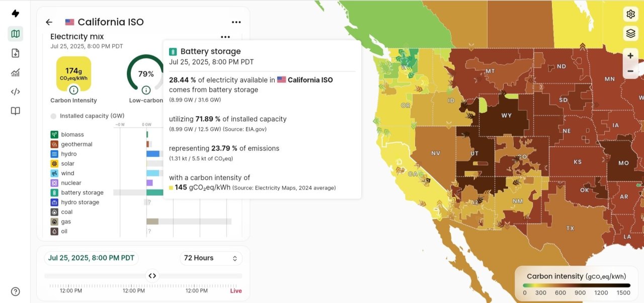644x303 pixels.
Task: Click the Electricity Maps lightning logo
Action: (x=15, y=14)
